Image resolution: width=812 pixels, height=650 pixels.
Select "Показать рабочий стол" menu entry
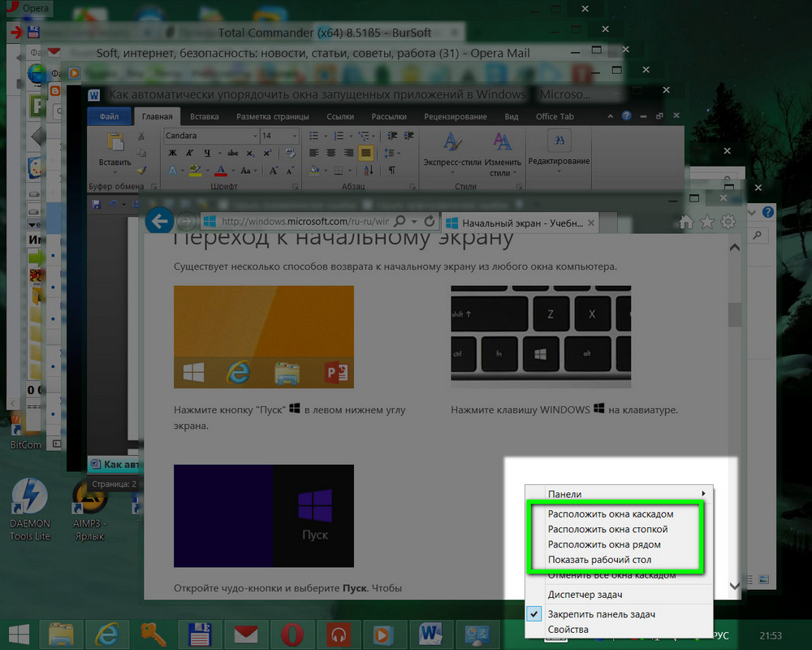click(x=600, y=560)
